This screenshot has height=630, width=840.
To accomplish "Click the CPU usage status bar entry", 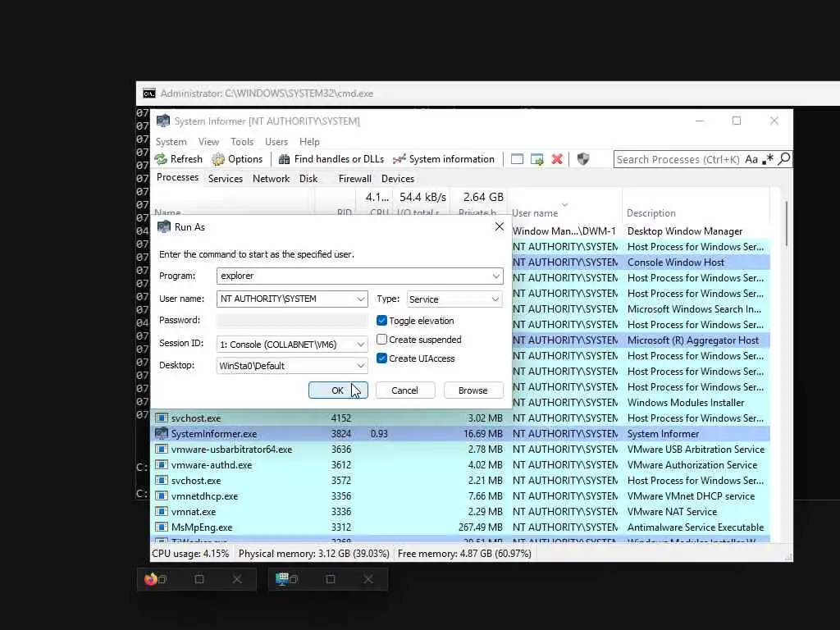I will click(x=190, y=554).
